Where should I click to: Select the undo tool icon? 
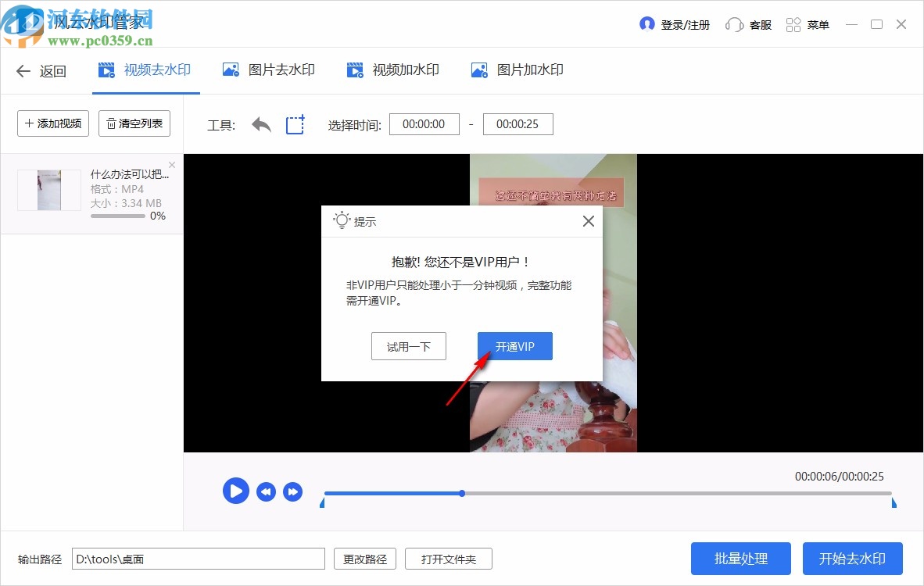[x=260, y=124]
